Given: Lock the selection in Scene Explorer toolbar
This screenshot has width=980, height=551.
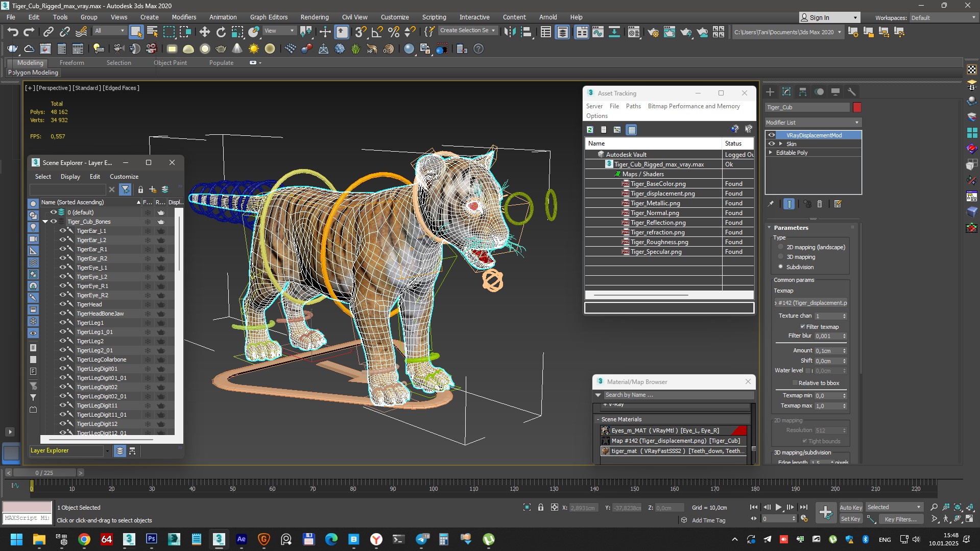Looking at the screenshot, I should (140, 189).
